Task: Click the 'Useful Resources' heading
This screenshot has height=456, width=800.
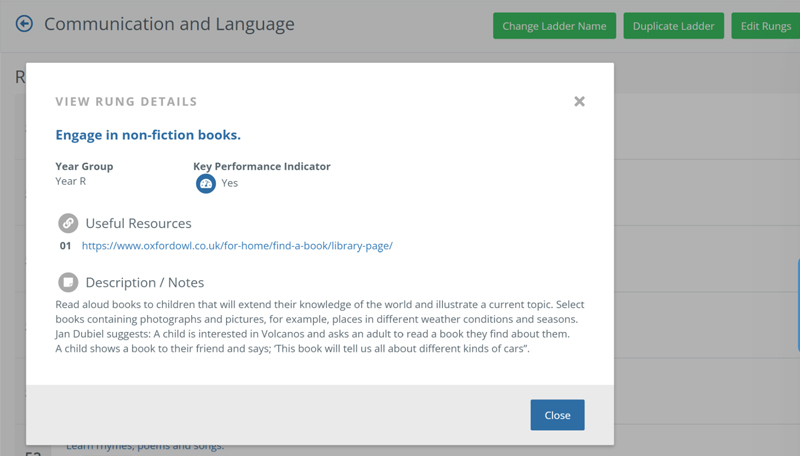Action: pyautogui.click(x=138, y=223)
